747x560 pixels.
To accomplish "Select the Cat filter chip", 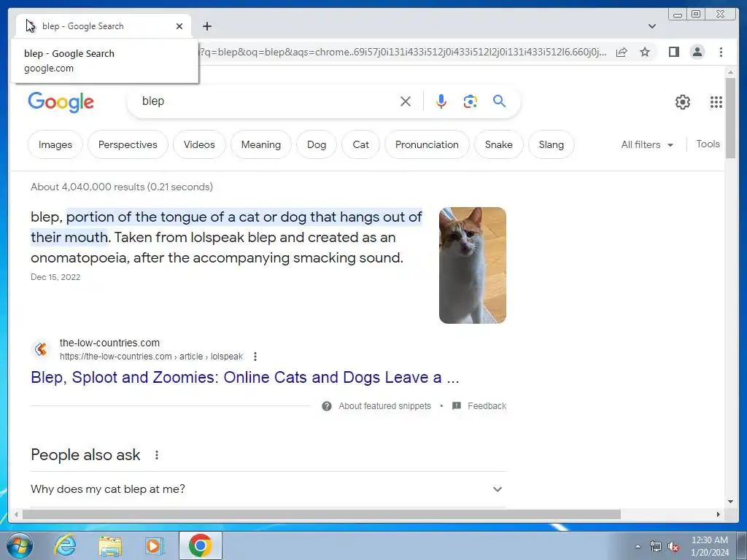I will (360, 144).
